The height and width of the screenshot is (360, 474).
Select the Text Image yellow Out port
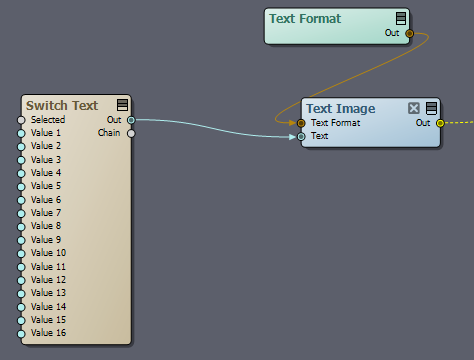440,123
